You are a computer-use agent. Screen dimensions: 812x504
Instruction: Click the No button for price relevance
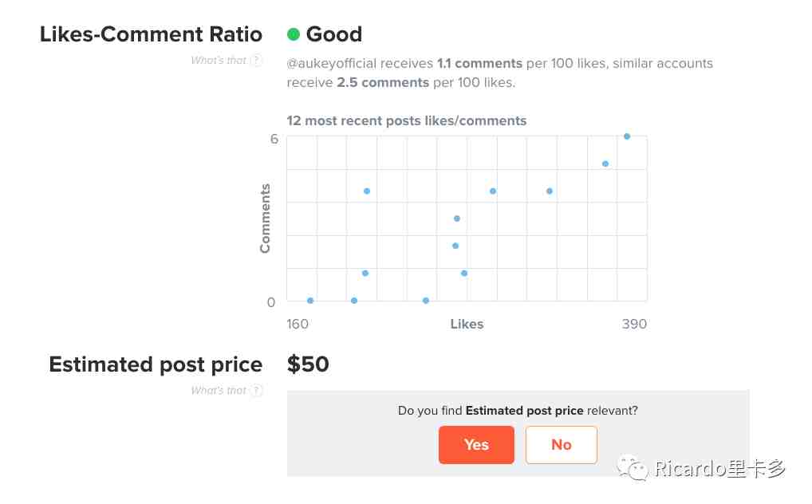561,444
